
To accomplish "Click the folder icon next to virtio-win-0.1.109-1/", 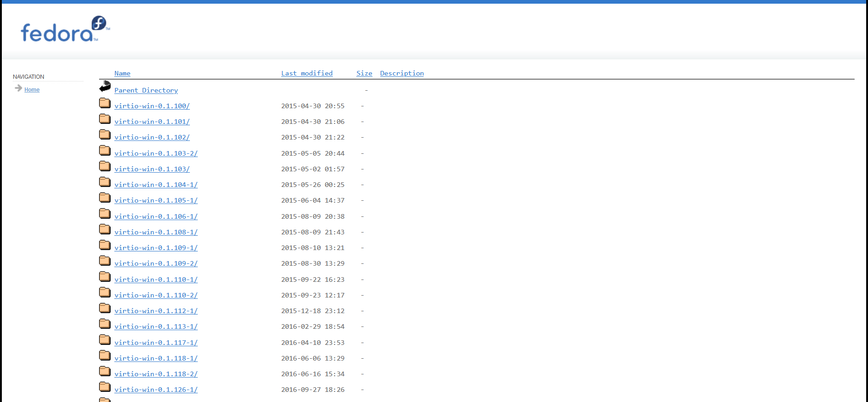I will pyautogui.click(x=105, y=245).
